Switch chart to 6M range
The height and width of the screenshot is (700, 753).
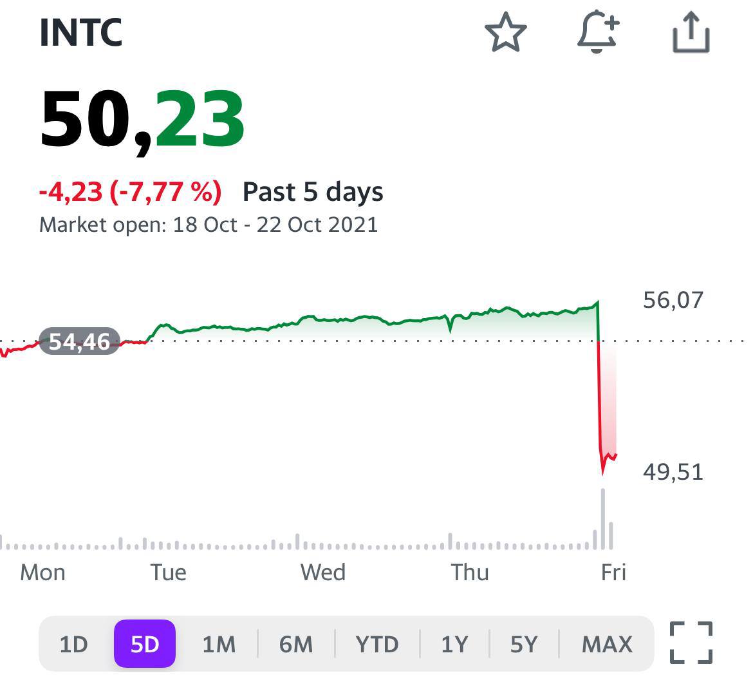coord(296,644)
